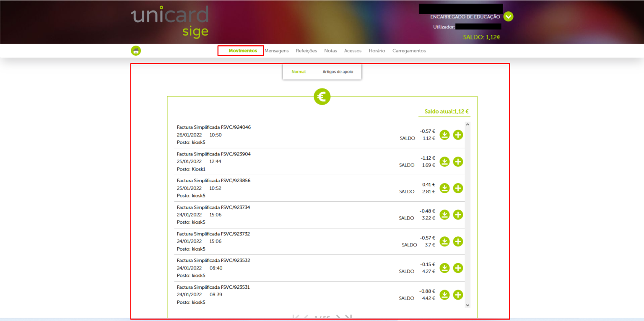Go to the Refeições section

(306, 51)
